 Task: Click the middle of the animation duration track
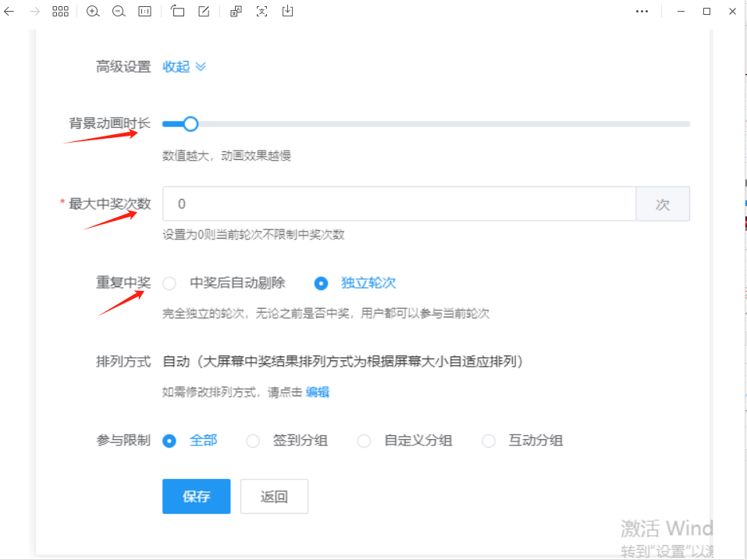[426, 124]
